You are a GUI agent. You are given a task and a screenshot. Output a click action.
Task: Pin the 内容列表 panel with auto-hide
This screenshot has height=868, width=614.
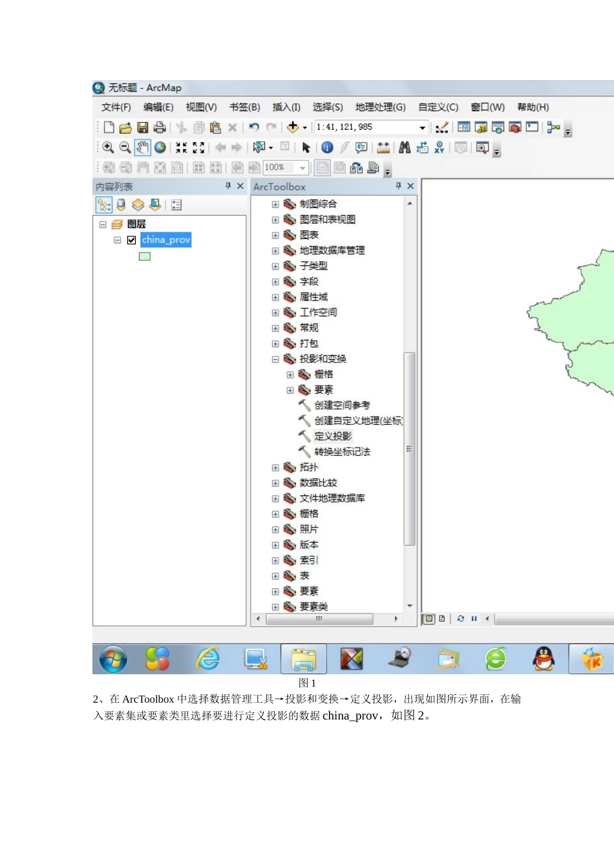click(x=228, y=186)
